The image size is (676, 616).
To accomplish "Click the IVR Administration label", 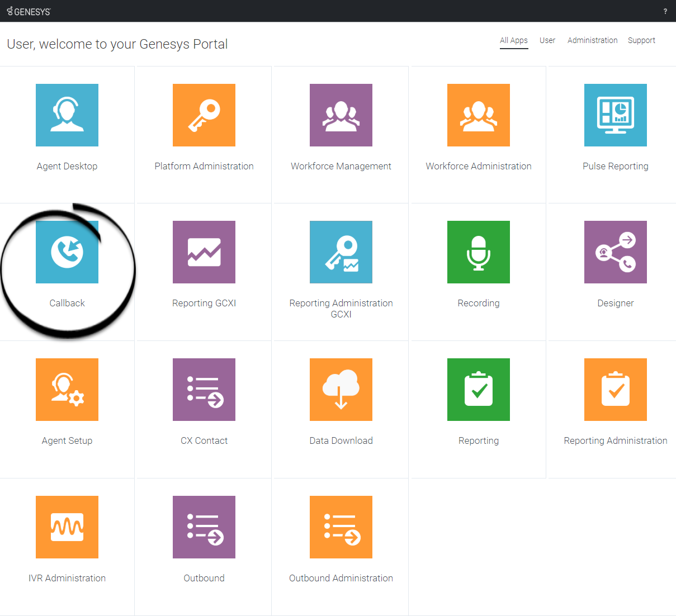I will [67, 578].
